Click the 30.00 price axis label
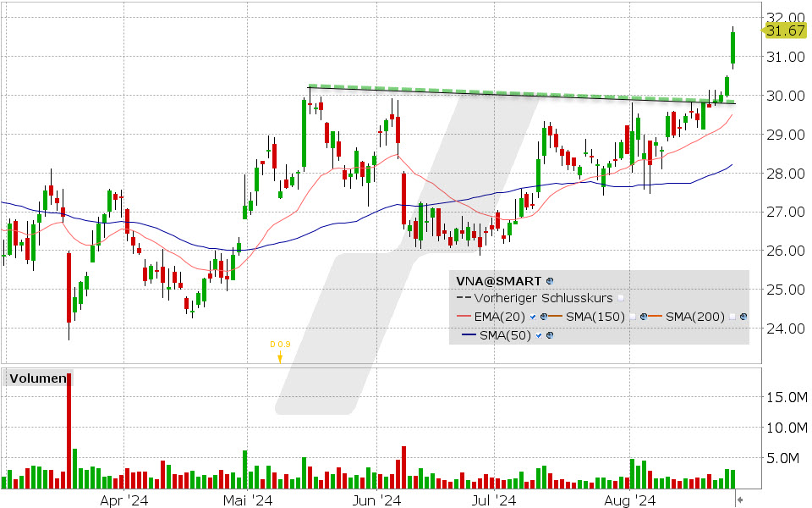Screen dimensions: 812x508 786,96
